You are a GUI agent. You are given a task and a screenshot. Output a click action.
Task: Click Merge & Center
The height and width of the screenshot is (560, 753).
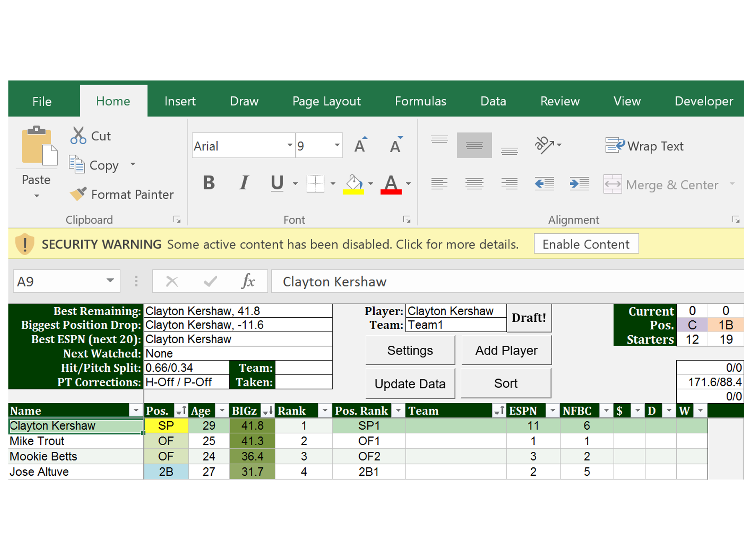click(x=661, y=184)
